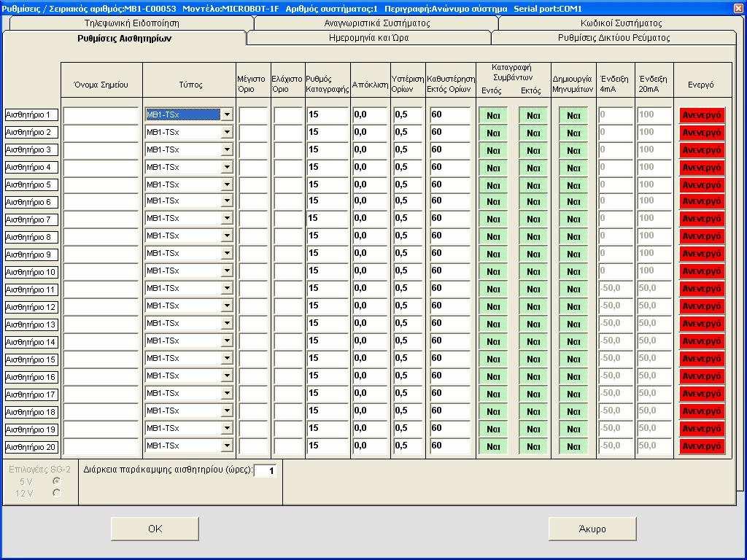Click 4mA reading field for Αισθητήριο 15
This screenshot has height=560, width=747.
pyautogui.click(x=616, y=358)
